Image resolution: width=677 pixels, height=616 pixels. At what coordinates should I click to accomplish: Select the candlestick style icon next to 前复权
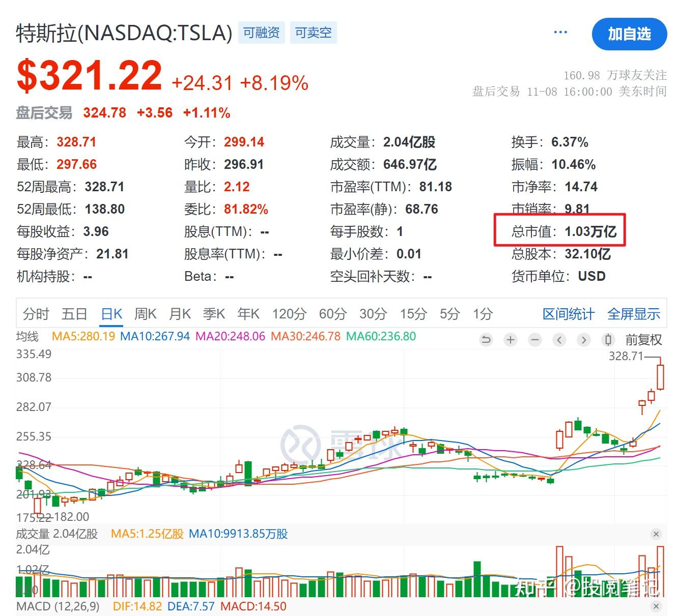pyautogui.click(x=608, y=339)
